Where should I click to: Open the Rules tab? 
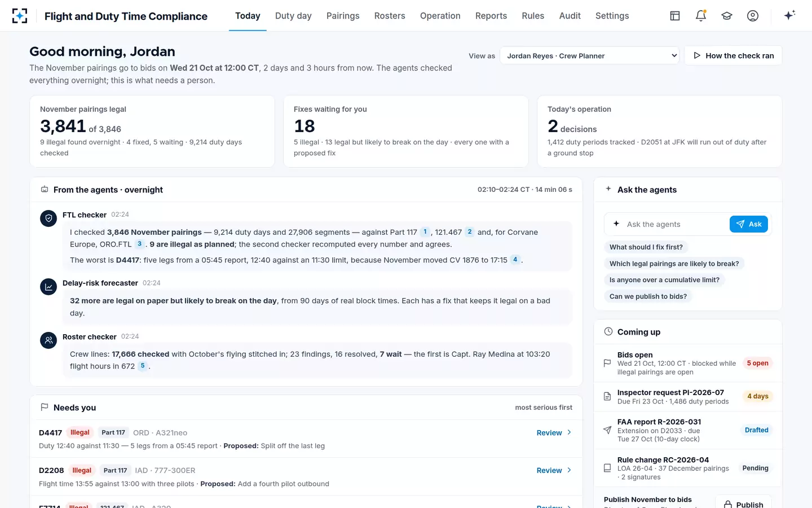pos(533,16)
